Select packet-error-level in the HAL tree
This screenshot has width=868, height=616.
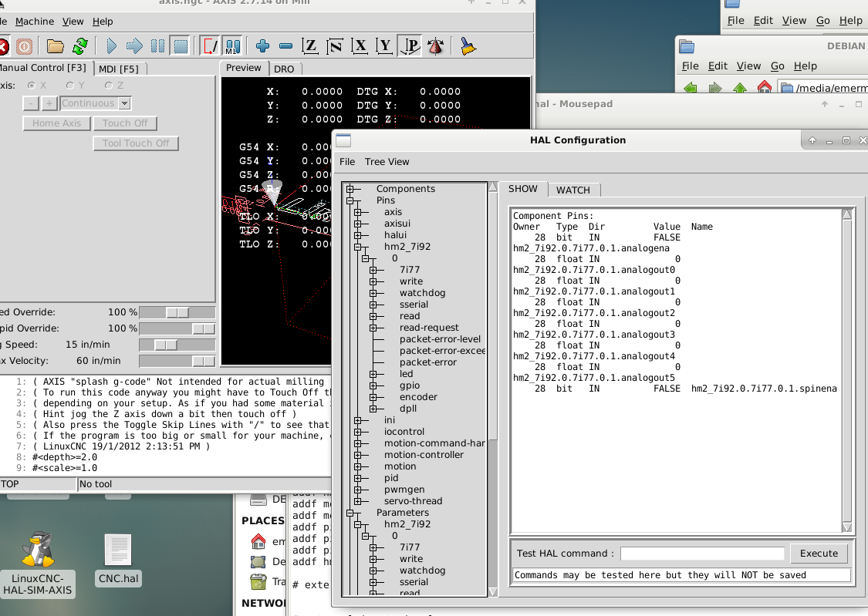coord(440,339)
